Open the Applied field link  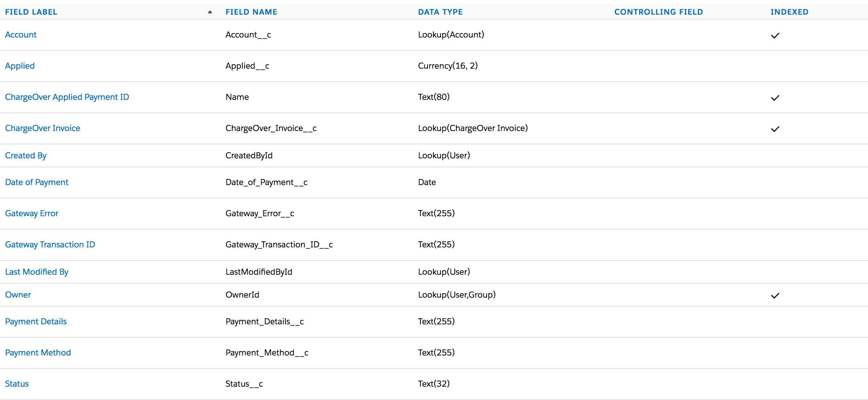(x=20, y=66)
